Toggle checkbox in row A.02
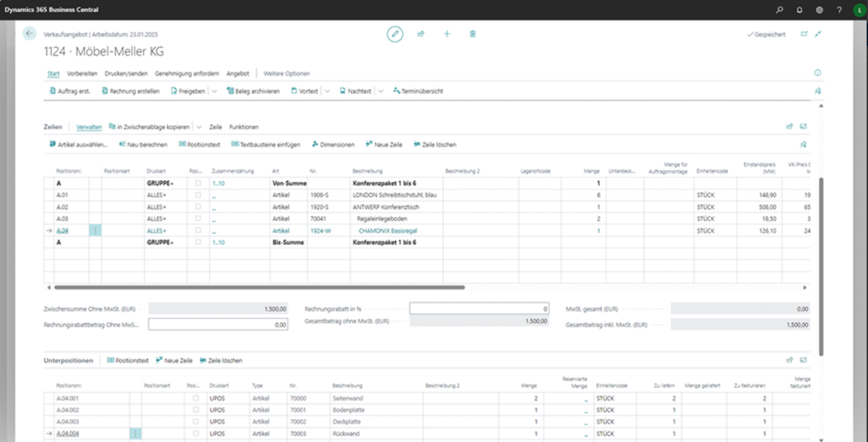Image resolution: width=868 pixels, height=442 pixels. pos(198,207)
